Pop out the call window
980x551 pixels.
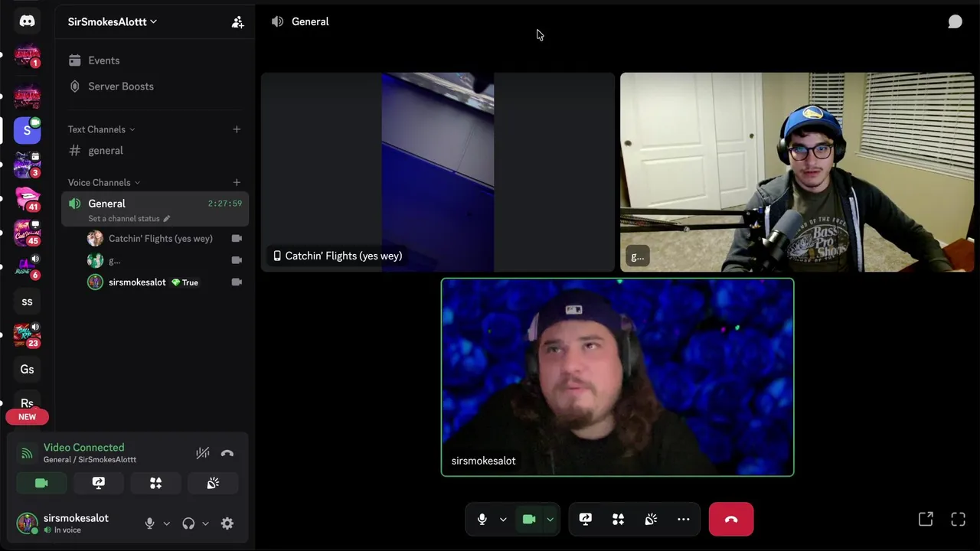pos(926,520)
